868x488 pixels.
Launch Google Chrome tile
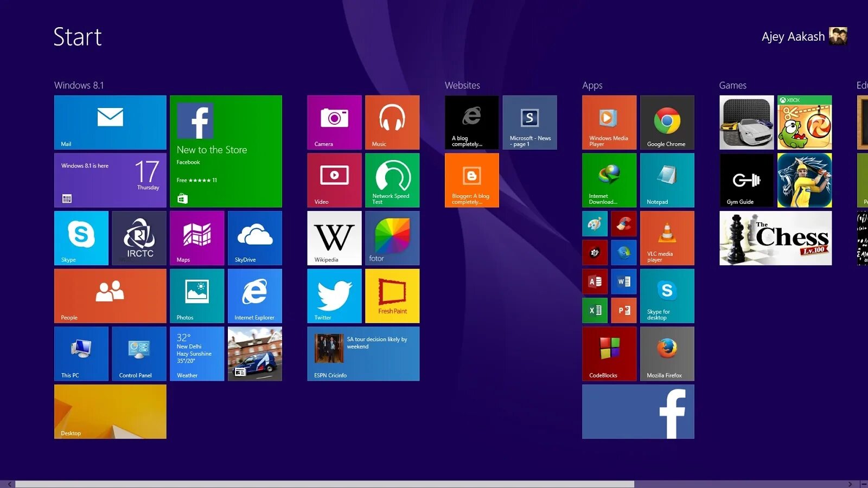tap(667, 123)
